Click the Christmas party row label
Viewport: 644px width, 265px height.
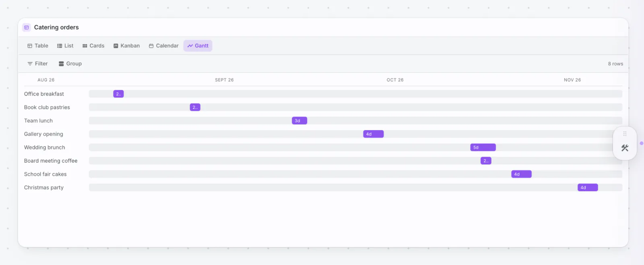[44, 187]
